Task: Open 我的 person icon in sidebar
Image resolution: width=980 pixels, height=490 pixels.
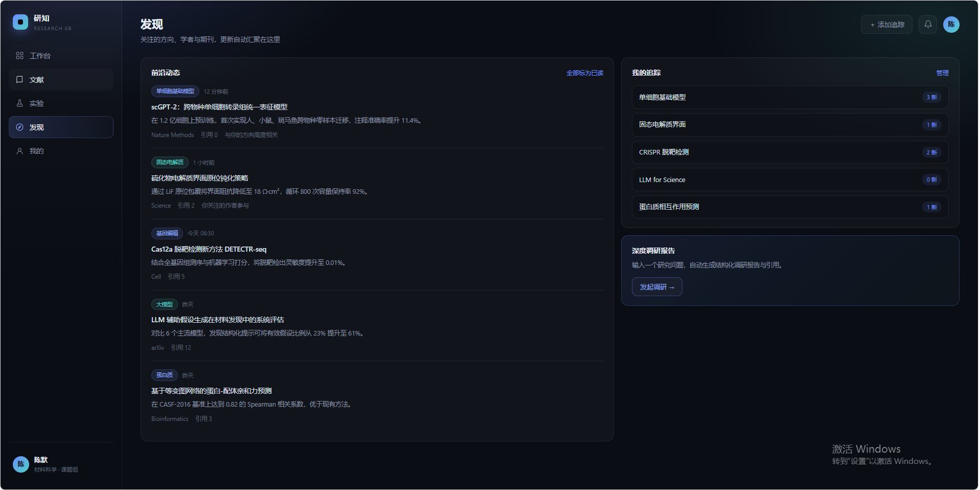Action: pos(19,151)
